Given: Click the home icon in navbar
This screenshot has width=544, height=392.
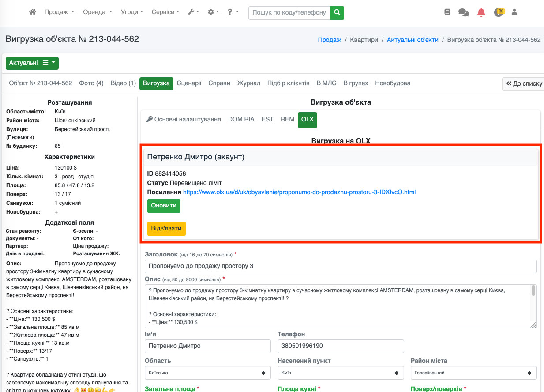Looking at the screenshot, I should (x=32, y=12).
